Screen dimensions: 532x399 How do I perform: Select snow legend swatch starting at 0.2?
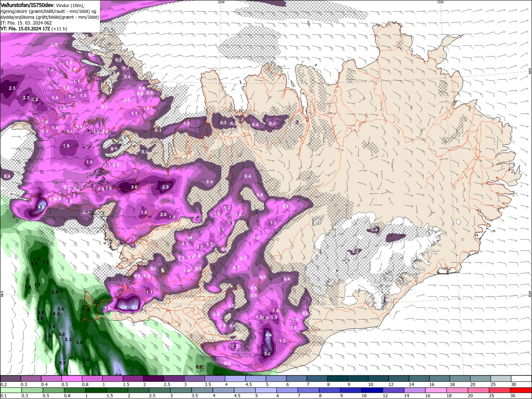pos(10,379)
